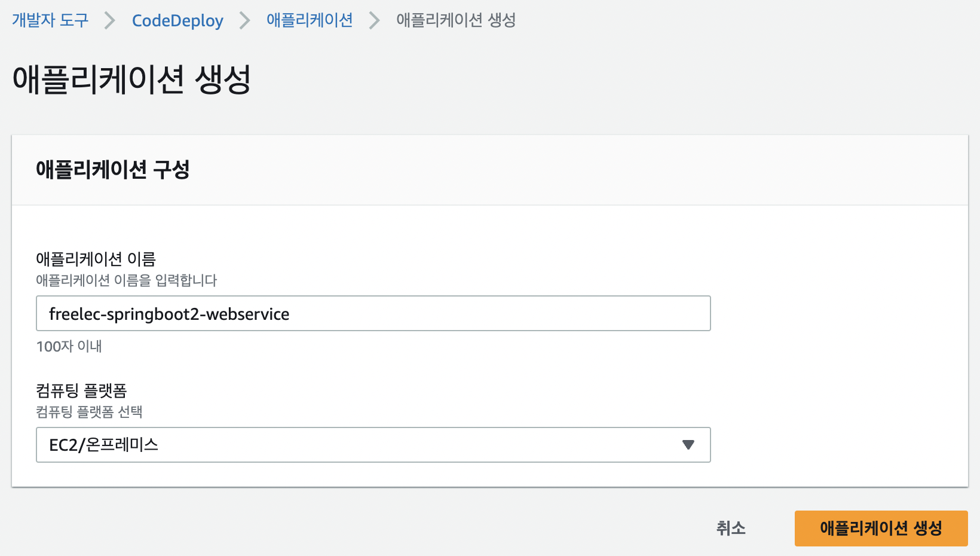Viewport: 980px width, 556px height.
Task: Navigate to the 애플리케이션 breadcrumb link
Action: [x=310, y=20]
